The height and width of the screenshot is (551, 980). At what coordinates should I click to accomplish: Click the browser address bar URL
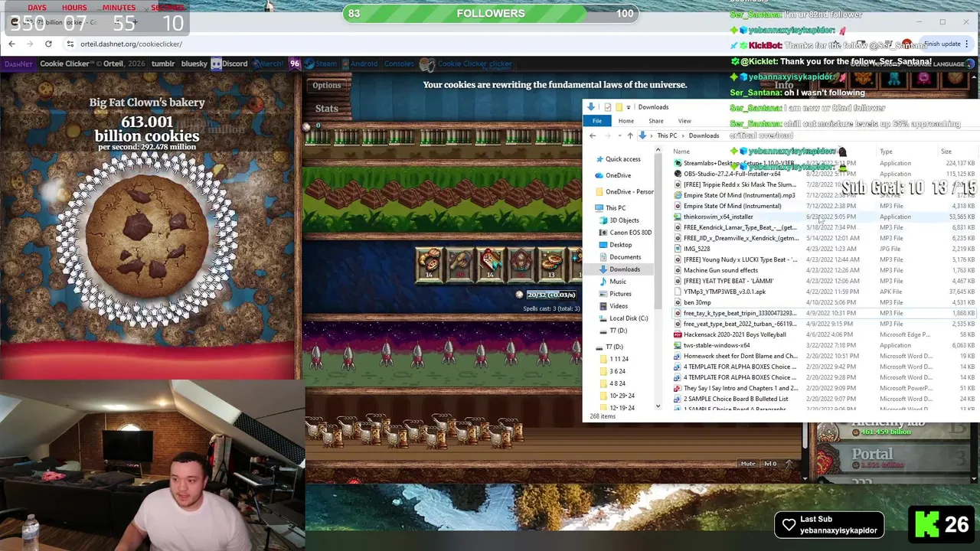131,44
